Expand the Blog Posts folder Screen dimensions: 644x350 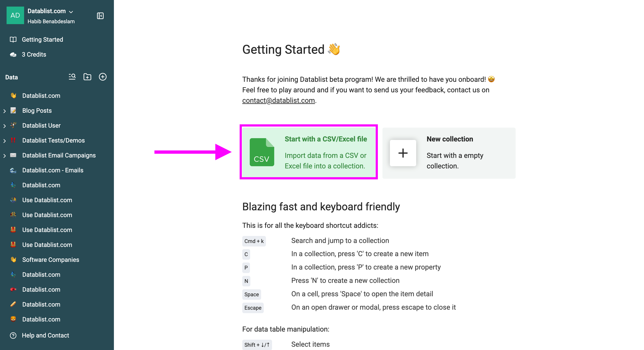tap(5, 111)
